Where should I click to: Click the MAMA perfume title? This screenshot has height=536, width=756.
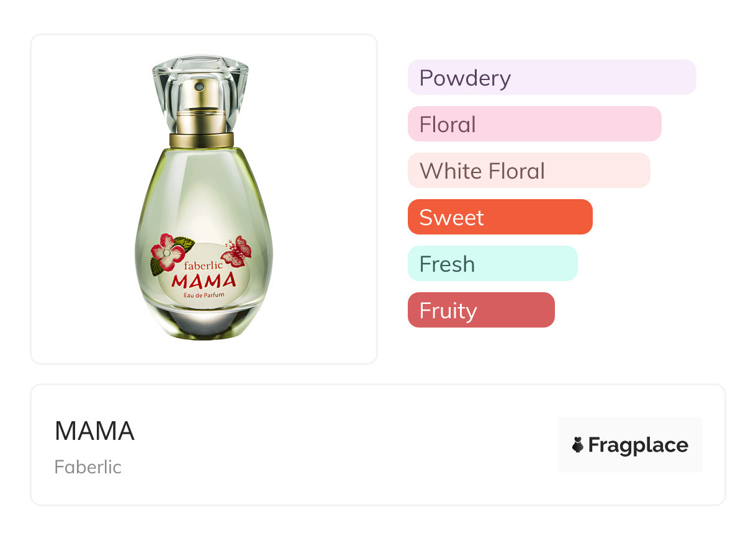tap(94, 431)
